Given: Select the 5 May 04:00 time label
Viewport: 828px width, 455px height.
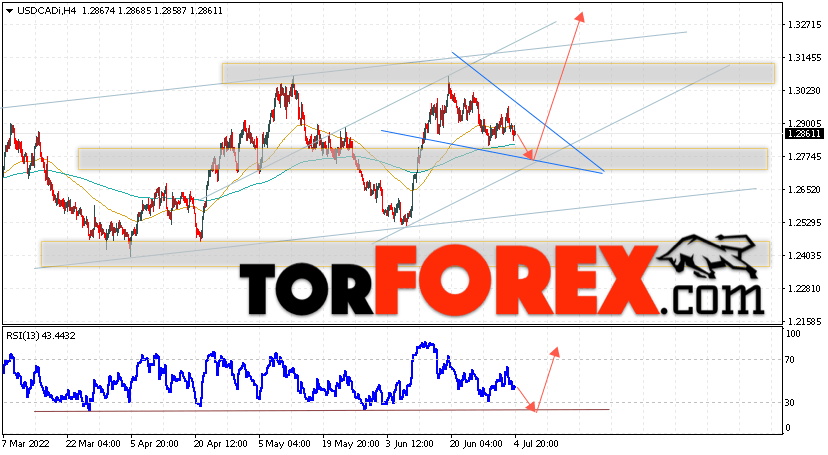Looking at the screenshot, I should 284,443.
